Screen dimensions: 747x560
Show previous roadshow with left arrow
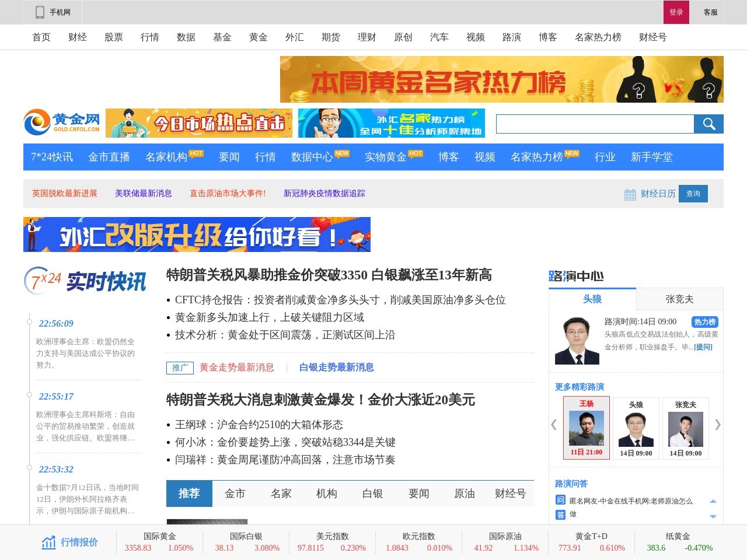click(x=554, y=424)
